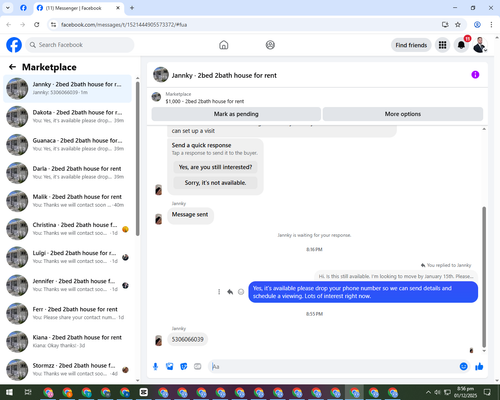Screen dimensions: 500x400
Task: Click the 'Message sent' bubble
Action: (x=190, y=215)
